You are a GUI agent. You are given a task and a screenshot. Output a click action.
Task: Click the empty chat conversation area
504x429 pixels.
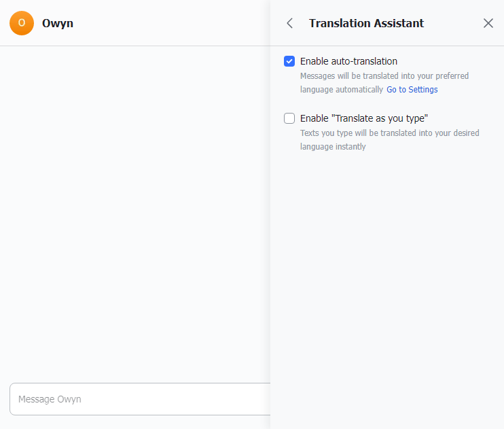point(136,204)
